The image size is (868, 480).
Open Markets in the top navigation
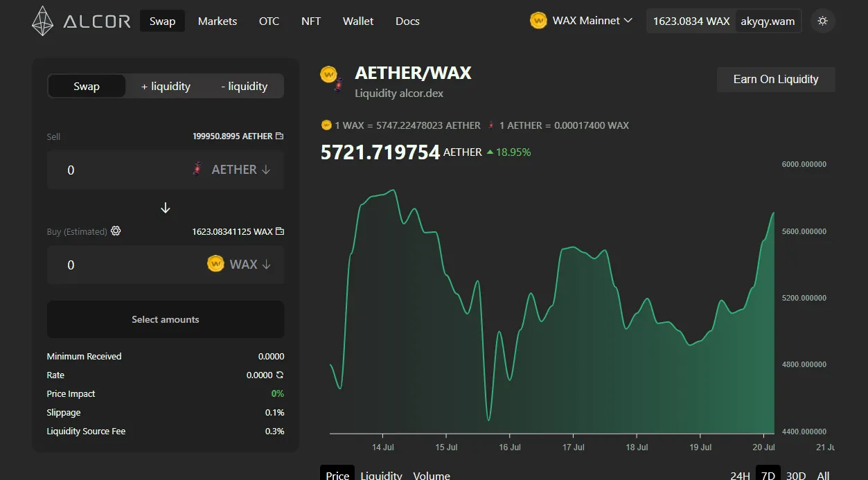[218, 21]
